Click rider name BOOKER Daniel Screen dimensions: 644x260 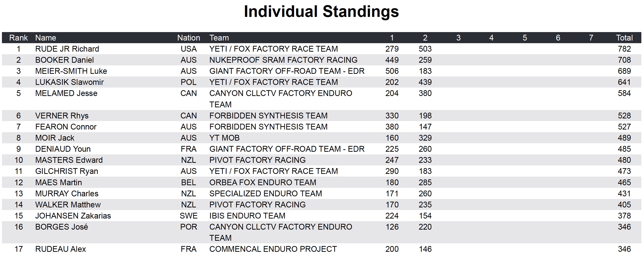[x=64, y=60]
